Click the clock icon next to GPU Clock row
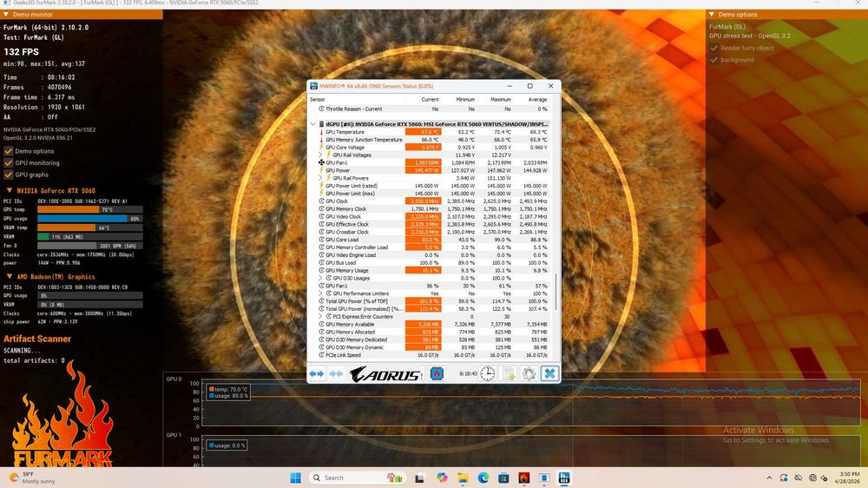The width and height of the screenshot is (868, 488). [321, 201]
